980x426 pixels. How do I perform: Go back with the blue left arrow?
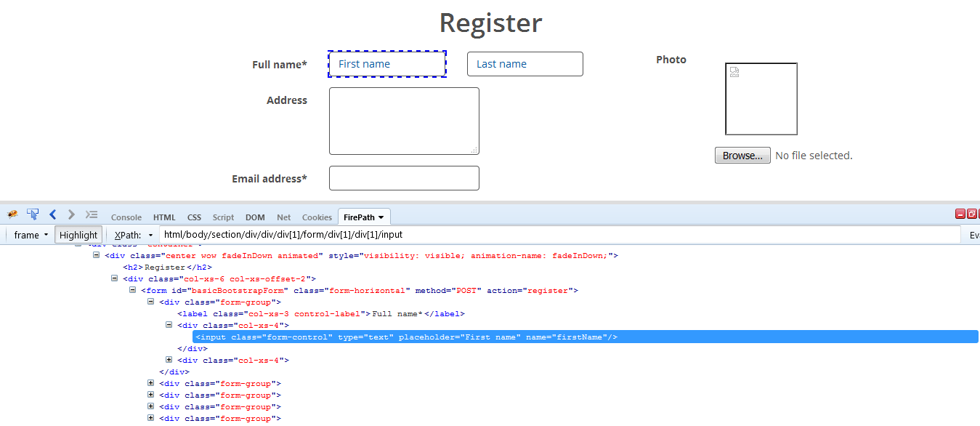click(52, 214)
